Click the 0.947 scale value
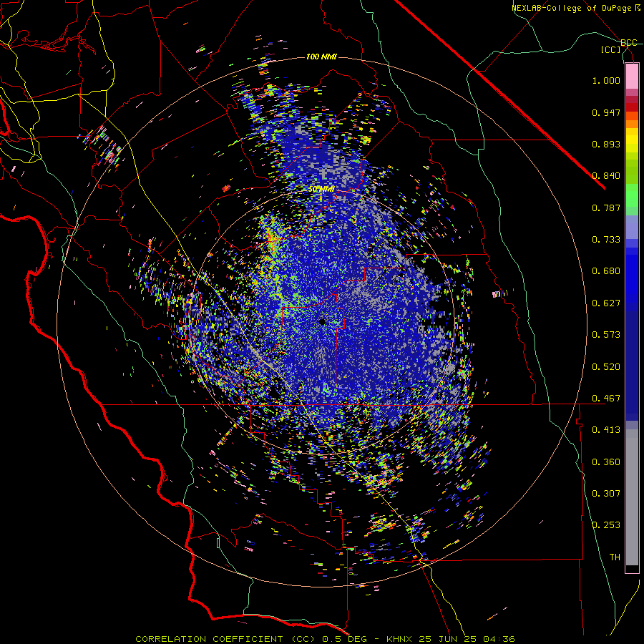The height and width of the screenshot is (644, 644). pyautogui.click(x=606, y=112)
